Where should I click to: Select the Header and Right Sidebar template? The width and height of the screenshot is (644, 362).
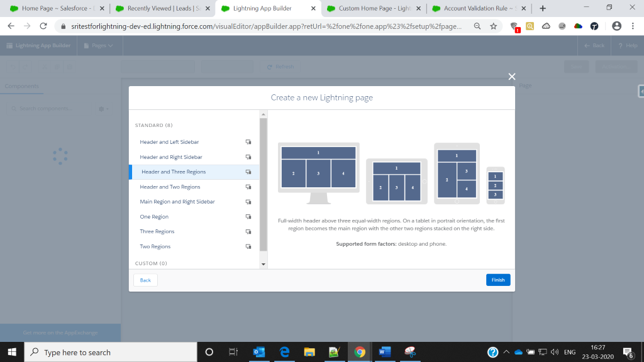tap(171, 157)
